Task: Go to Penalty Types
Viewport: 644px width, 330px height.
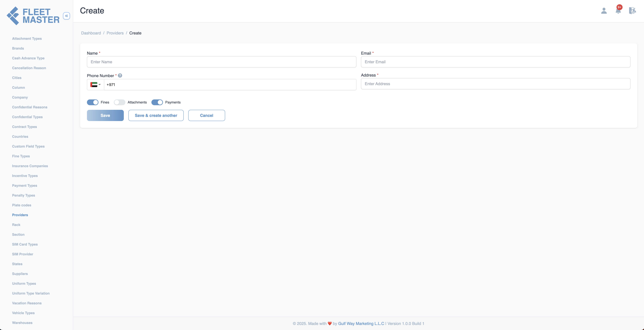Action: pos(23,195)
